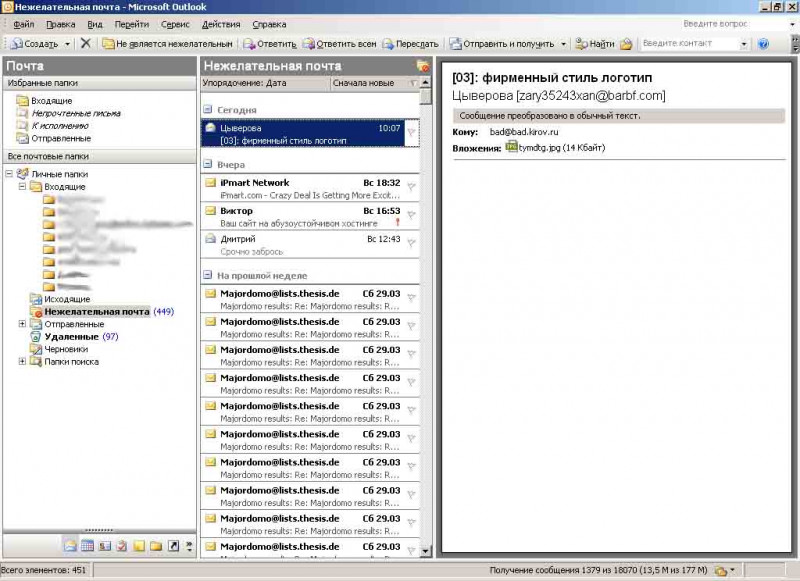Open the address book icon

(x=626, y=44)
